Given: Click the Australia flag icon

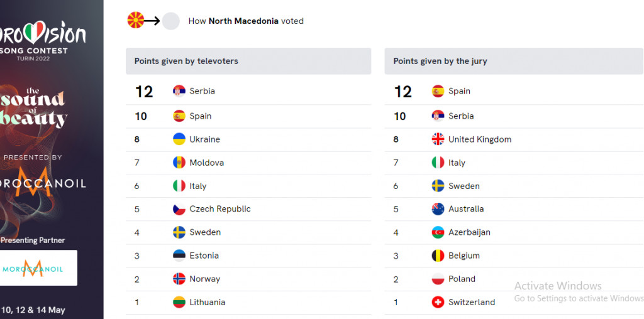Looking at the screenshot, I should click(x=438, y=209).
